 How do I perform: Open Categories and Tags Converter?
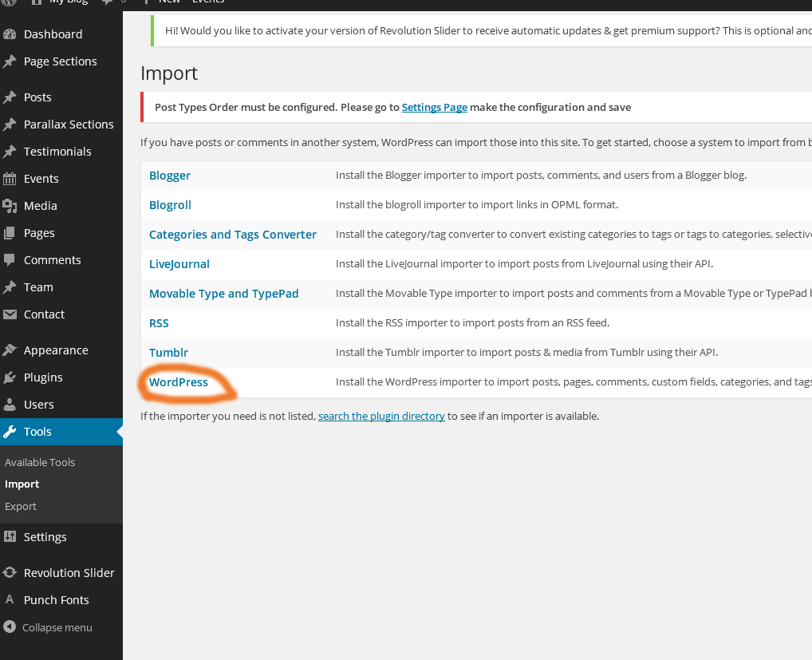coord(233,235)
